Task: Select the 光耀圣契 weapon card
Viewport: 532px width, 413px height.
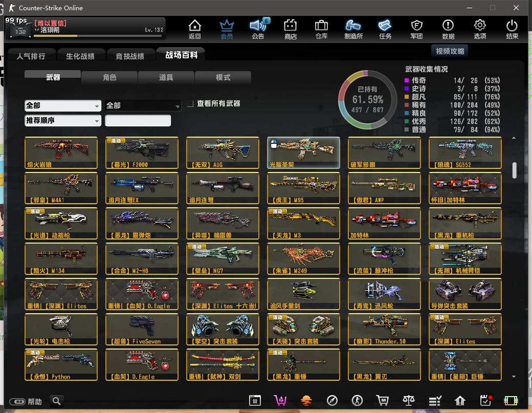Action: coord(303,153)
